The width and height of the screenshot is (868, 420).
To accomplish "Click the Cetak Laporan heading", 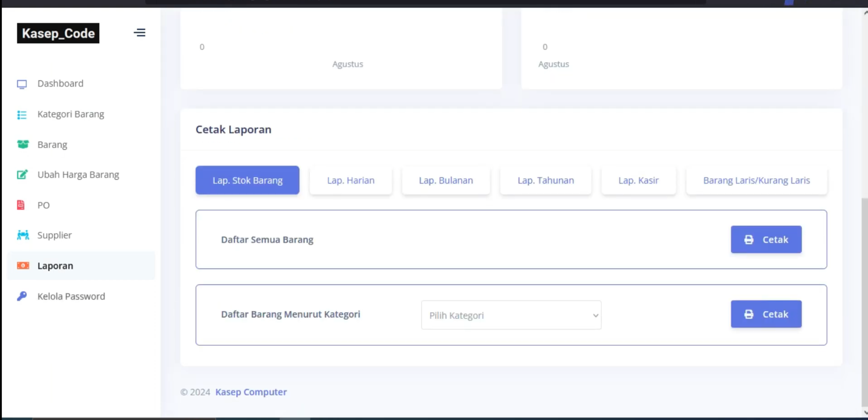I will 233,129.
